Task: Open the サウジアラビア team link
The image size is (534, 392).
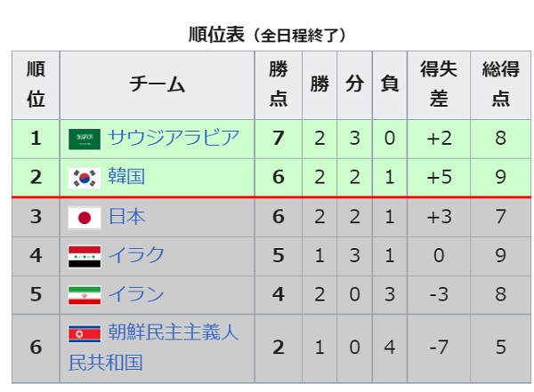Action: (174, 138)
